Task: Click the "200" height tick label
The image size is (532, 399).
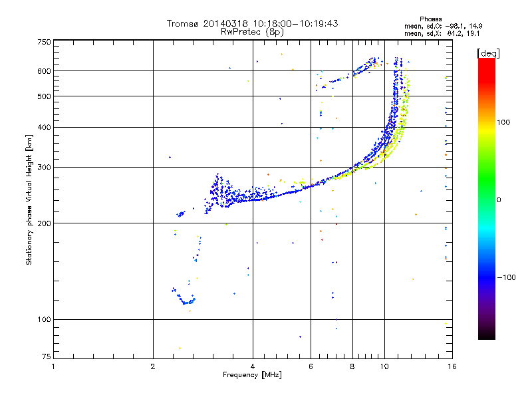Action: 44,223
